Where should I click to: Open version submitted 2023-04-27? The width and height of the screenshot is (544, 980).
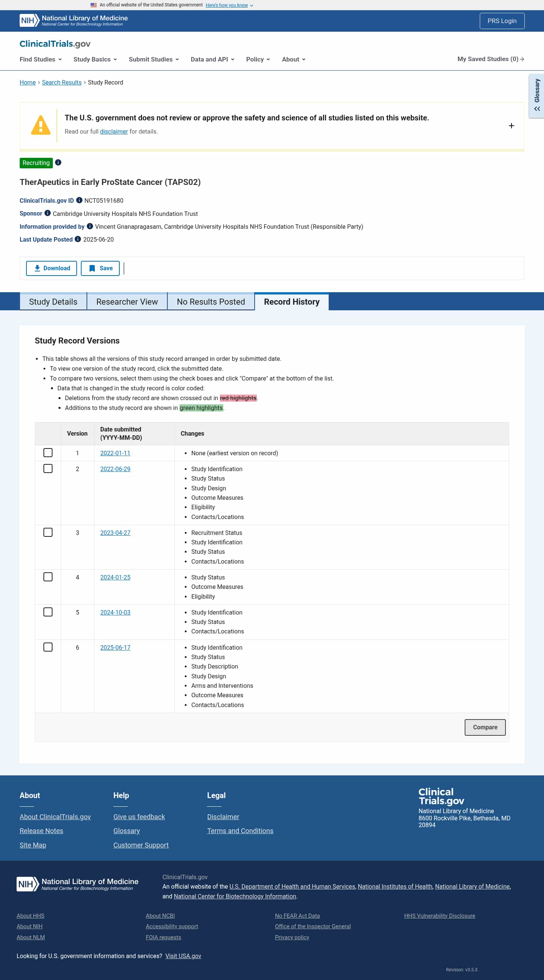click(115, 533)
